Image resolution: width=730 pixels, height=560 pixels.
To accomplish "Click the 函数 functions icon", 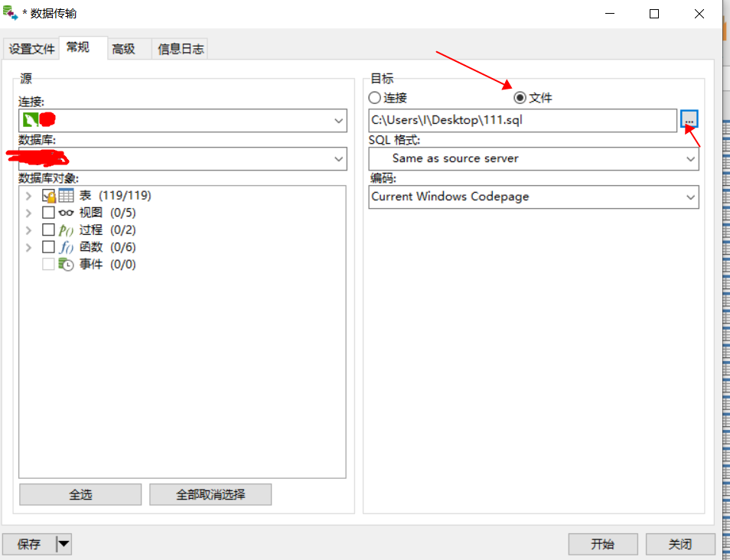I will [x=65, y=246].
